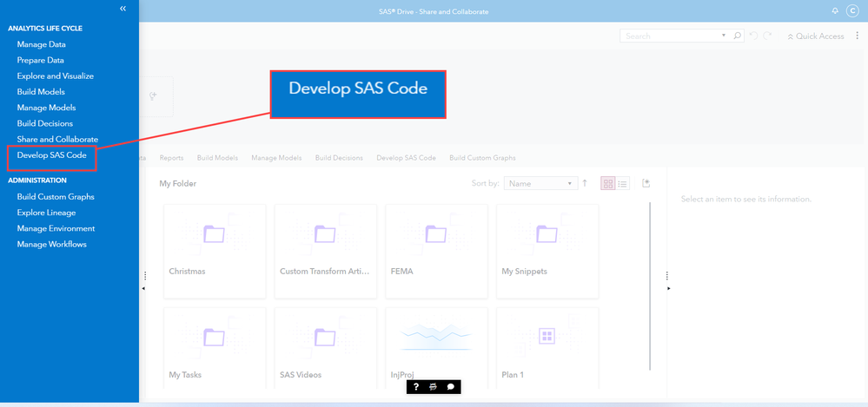The width and height of the screenshot is (868, 407).
Task: Switch to the Build Decisions tab
Action: pos(340,158)
